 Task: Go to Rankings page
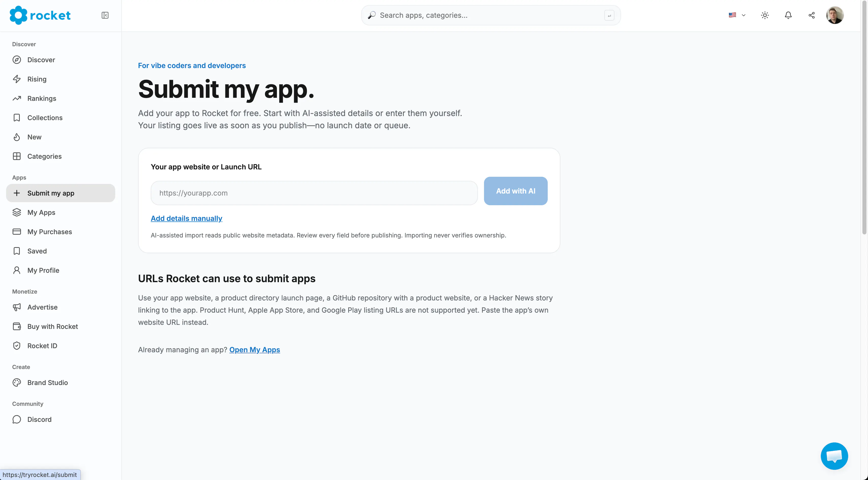[61, 99]
